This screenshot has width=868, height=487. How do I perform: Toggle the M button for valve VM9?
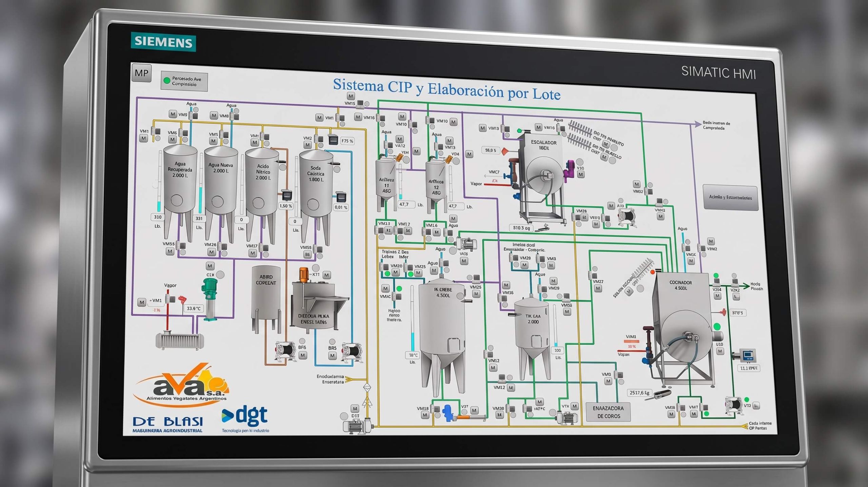click(x=173, y=114)
